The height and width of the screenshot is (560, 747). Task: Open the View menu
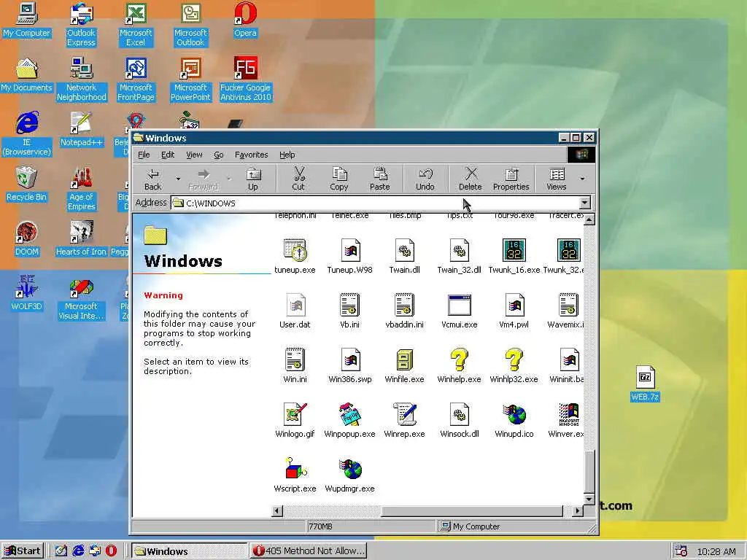pos(194,155)
